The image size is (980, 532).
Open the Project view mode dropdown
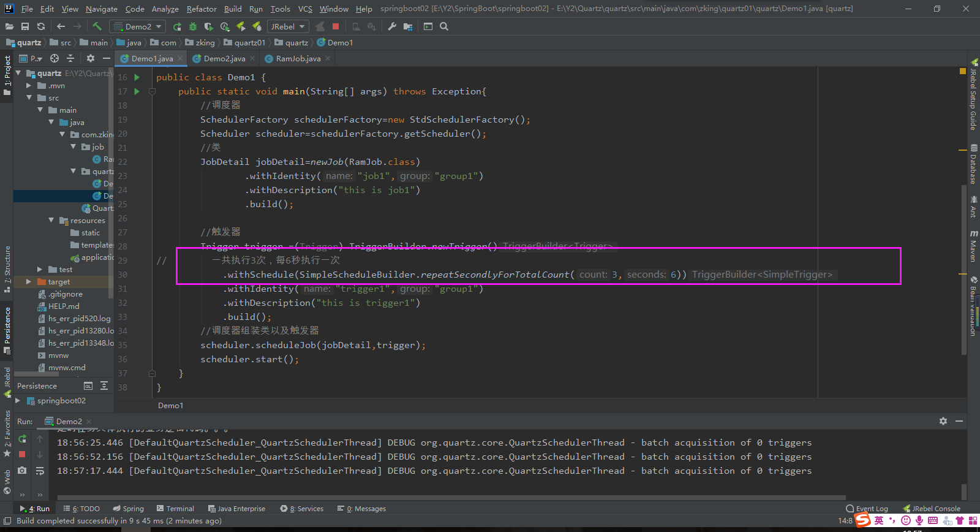pos(31,58)
